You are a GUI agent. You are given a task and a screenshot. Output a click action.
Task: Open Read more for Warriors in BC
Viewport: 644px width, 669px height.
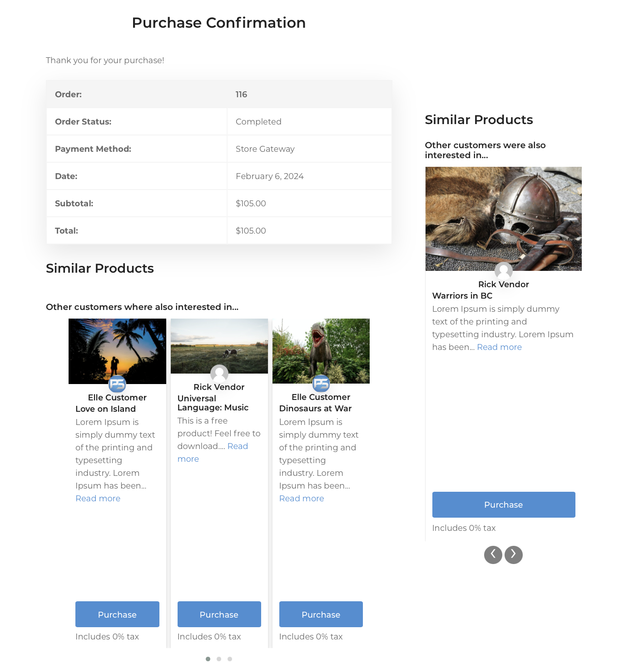pos(499,347)
